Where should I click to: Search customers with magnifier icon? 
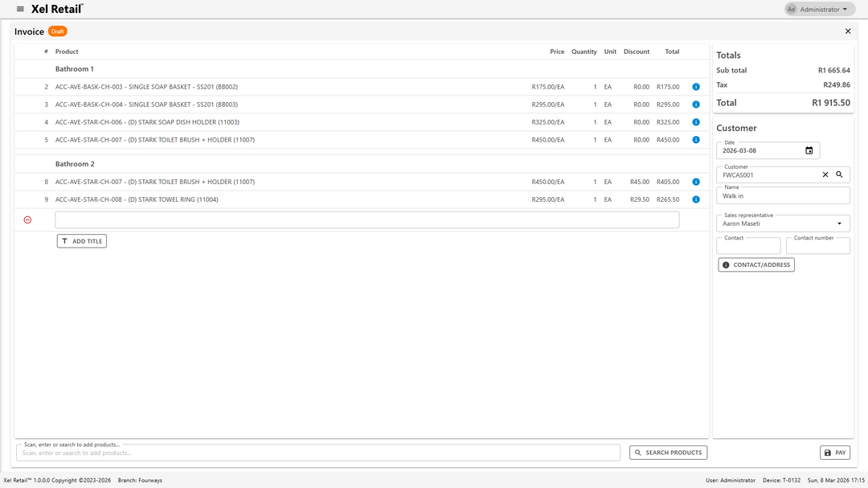[839, 174]
